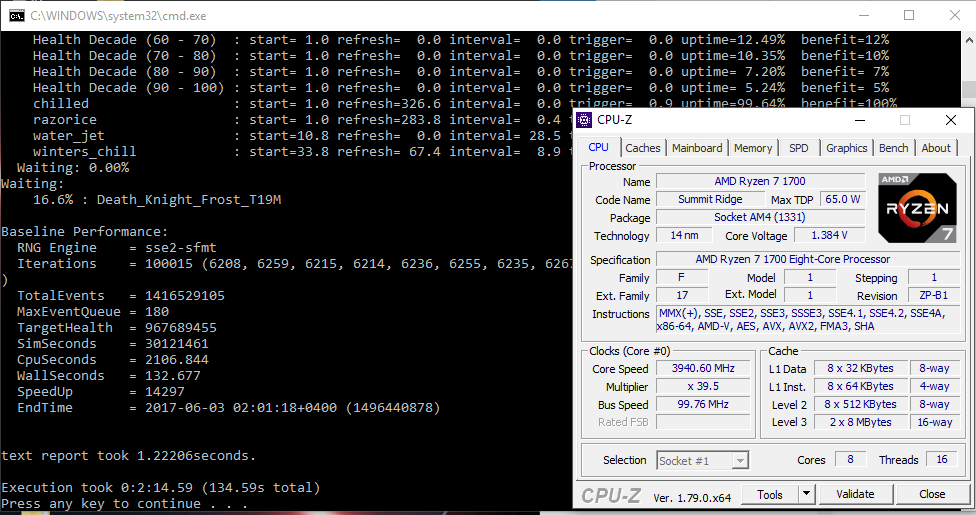Click the CPU-Z title bar app icon

pyautogui.click(x=584, y=120)
